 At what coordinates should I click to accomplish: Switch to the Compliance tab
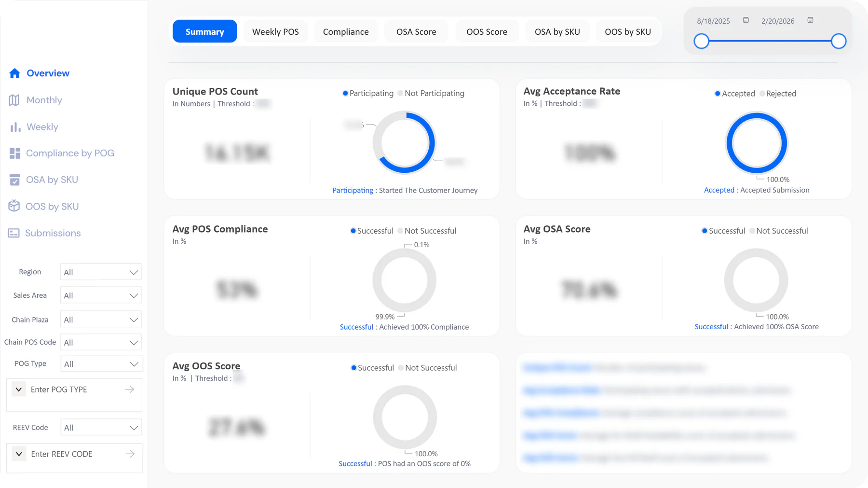tap(346, 31)
